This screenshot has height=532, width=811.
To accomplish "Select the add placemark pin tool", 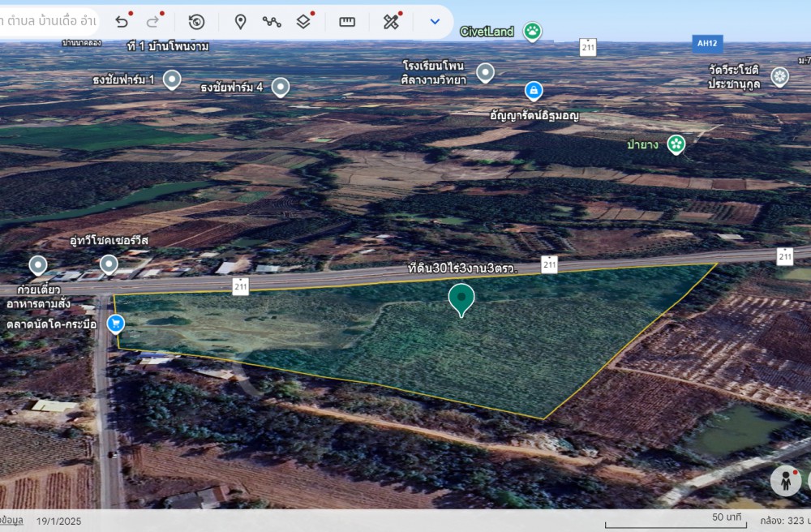I will [240, 22].
